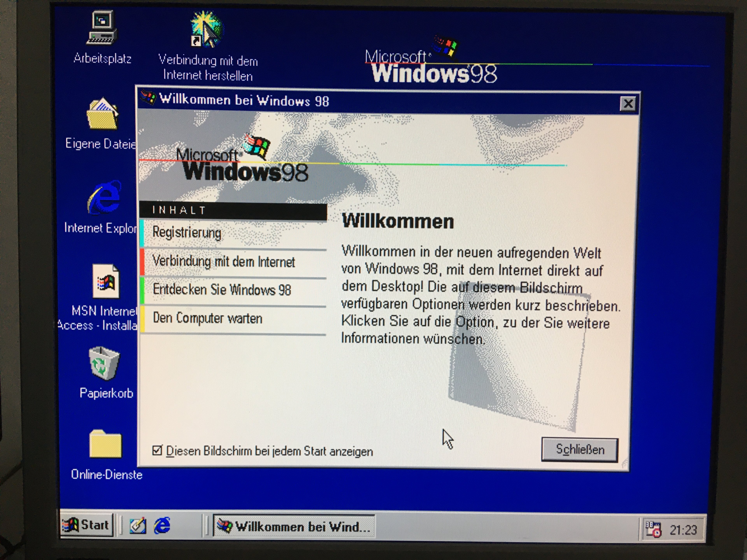Open MSN Internet Access installation icon
Screen dimensions: 747x560
coord(106,282)
